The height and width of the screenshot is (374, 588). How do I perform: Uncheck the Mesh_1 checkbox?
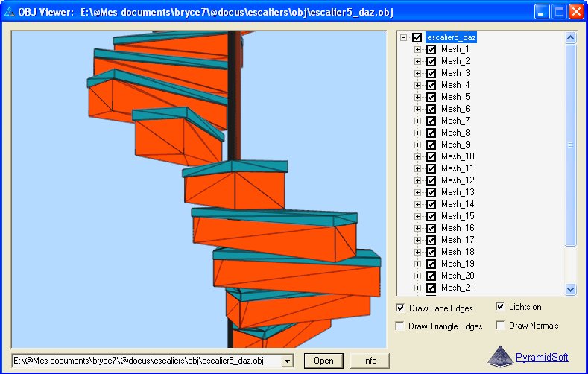coord(431,49)
